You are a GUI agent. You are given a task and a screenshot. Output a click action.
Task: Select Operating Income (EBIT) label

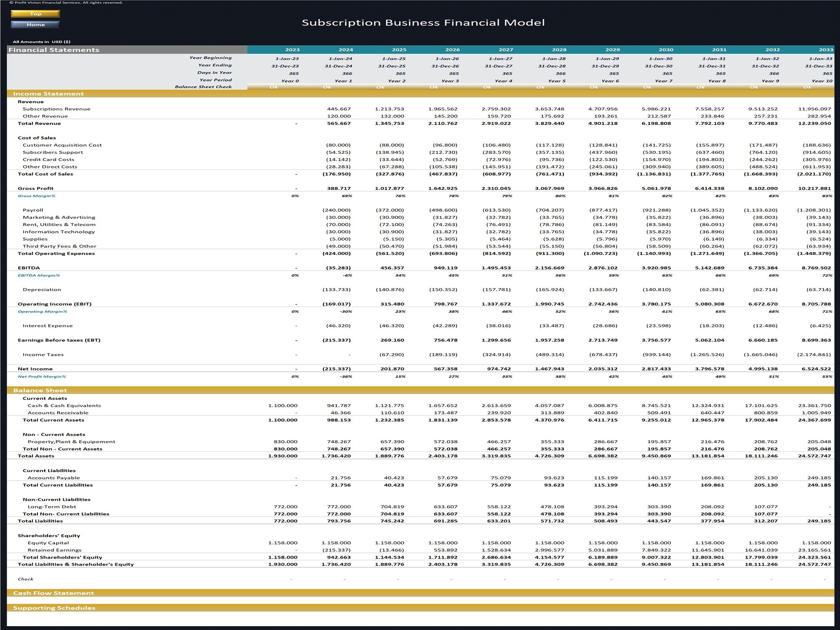pos(55,304)
